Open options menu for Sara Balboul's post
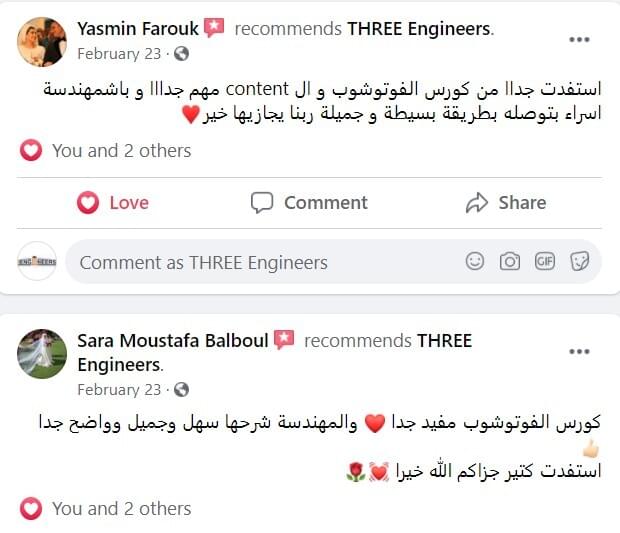 579,352
